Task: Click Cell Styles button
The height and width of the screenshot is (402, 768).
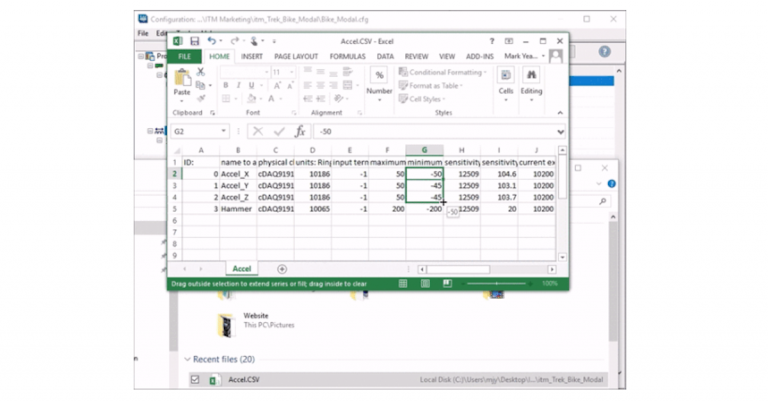Action: (x=422, y=99)
